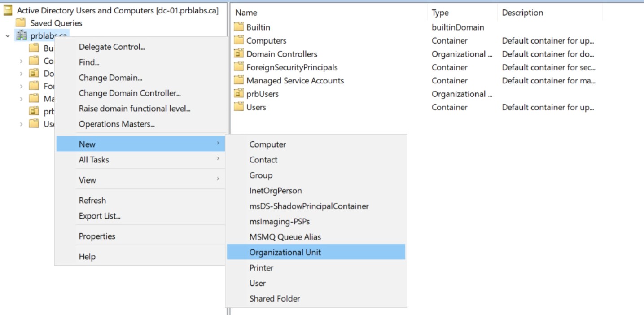Collapse the prblabs.ca domain tree node
Image resolution: width=644 pixels, height=315 pixels.
point(8,35)
